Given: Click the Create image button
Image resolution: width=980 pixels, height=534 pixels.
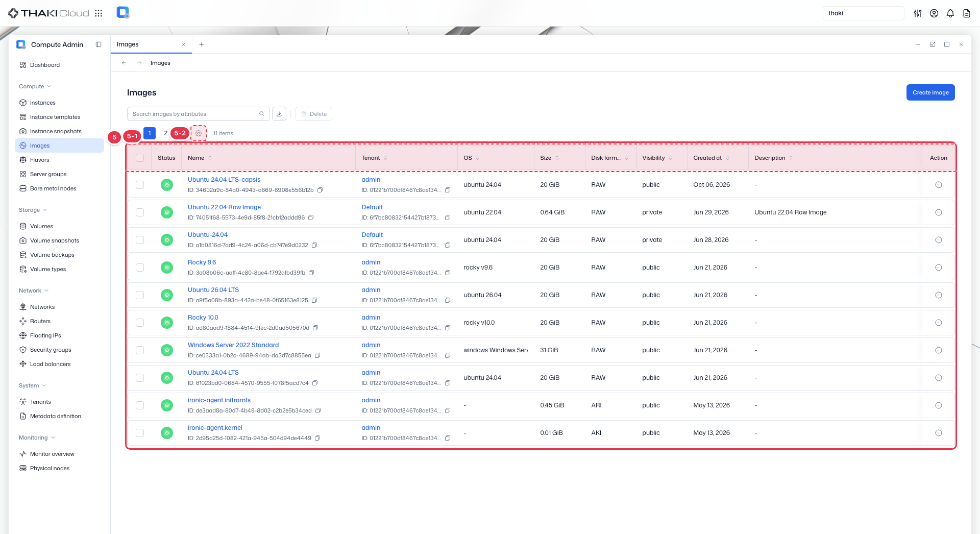Looking at the screenshot, I should (x=930, y=92).
